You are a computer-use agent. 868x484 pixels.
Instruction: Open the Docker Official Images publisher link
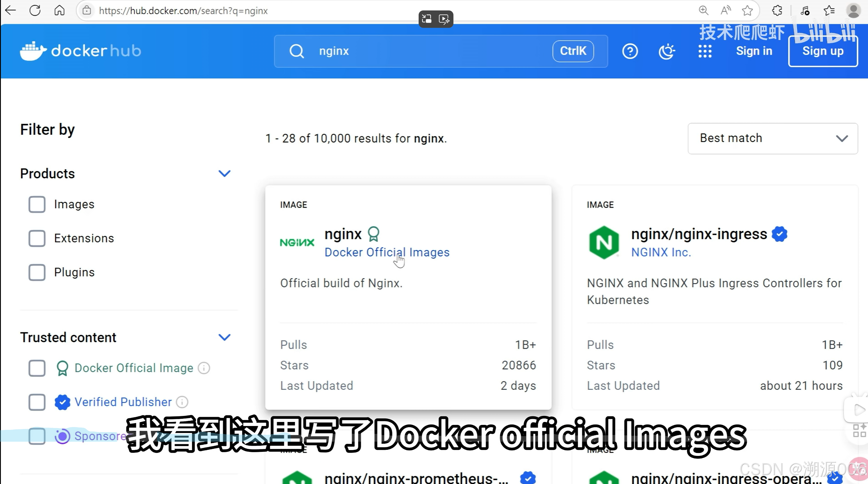pos(387,252)
